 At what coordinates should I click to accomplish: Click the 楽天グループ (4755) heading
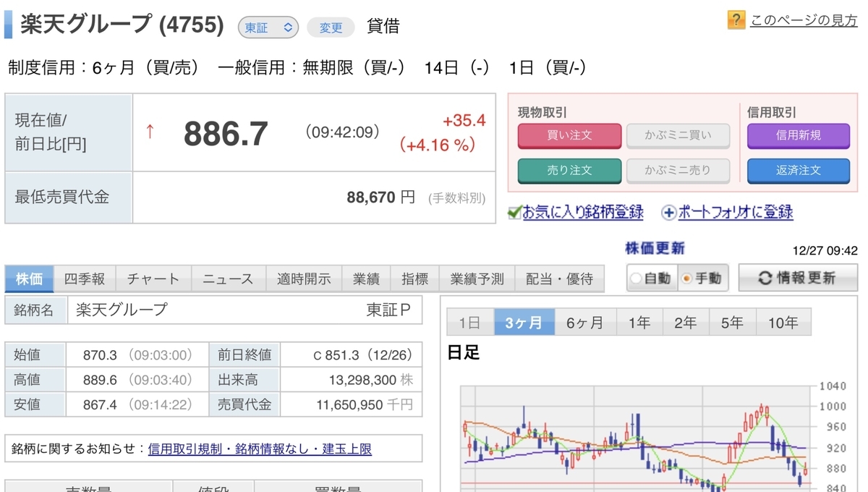pos(122,25)
